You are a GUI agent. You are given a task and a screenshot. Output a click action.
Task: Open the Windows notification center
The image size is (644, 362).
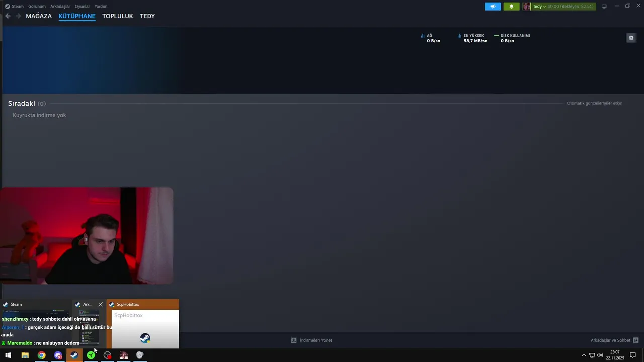633,355
